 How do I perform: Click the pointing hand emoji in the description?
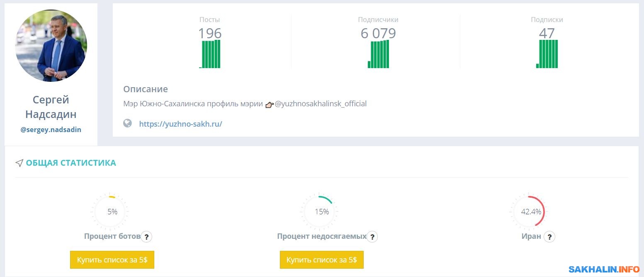(x=270, y=104)
